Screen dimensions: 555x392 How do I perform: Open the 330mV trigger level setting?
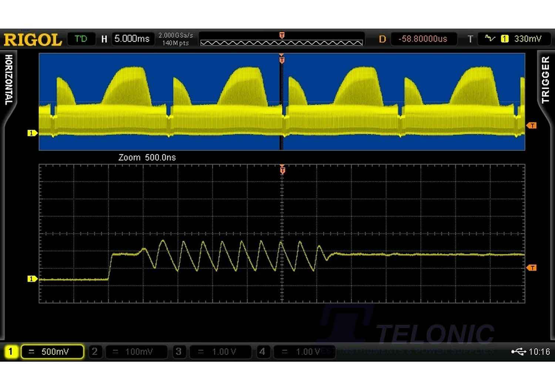click(528, 39)
